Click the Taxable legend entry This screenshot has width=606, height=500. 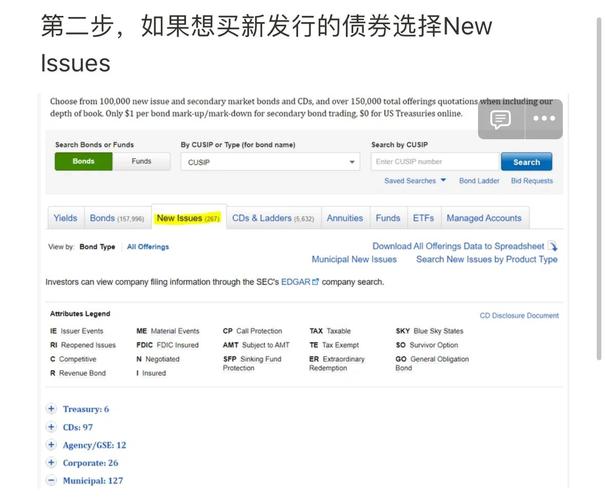pos(330,331)
